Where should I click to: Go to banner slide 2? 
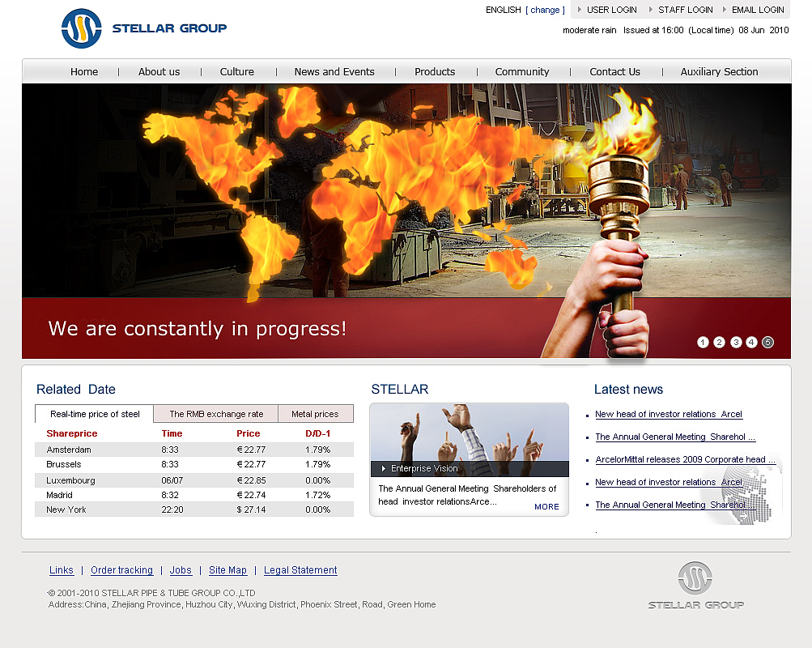click(x=719, y=343)
